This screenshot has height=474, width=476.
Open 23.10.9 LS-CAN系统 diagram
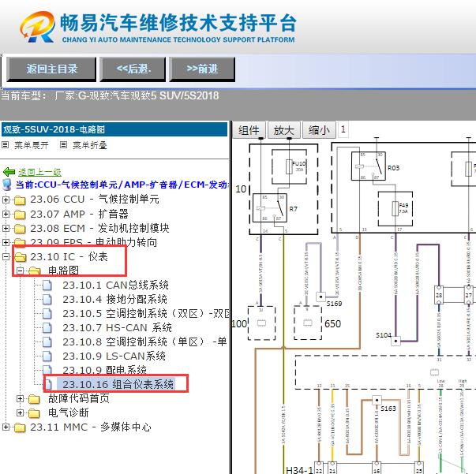click(114, 356)
